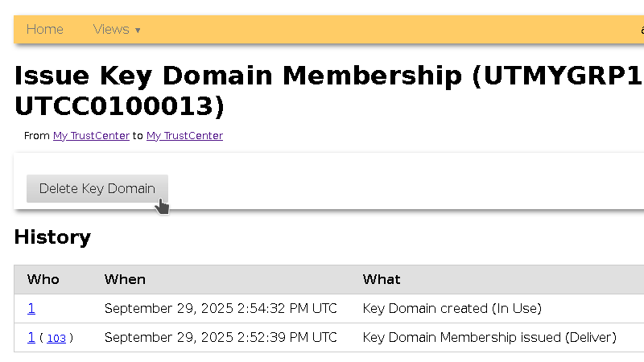Click the What column header

coord(382,279)
